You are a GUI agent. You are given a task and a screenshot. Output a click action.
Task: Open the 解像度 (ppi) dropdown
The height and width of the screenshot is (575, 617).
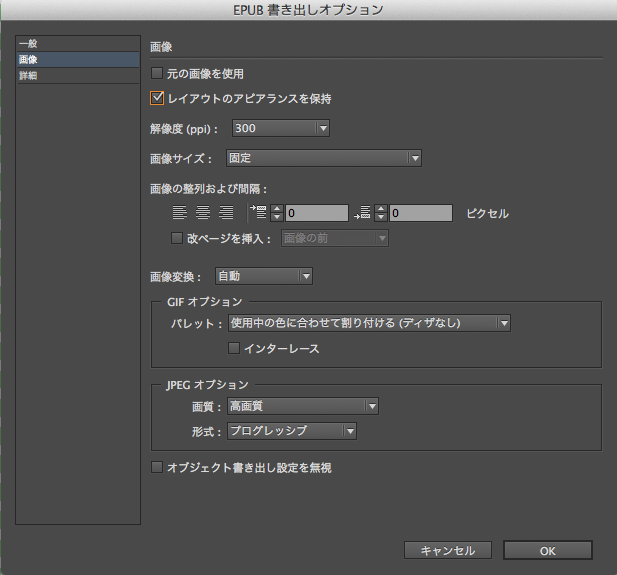281,128
